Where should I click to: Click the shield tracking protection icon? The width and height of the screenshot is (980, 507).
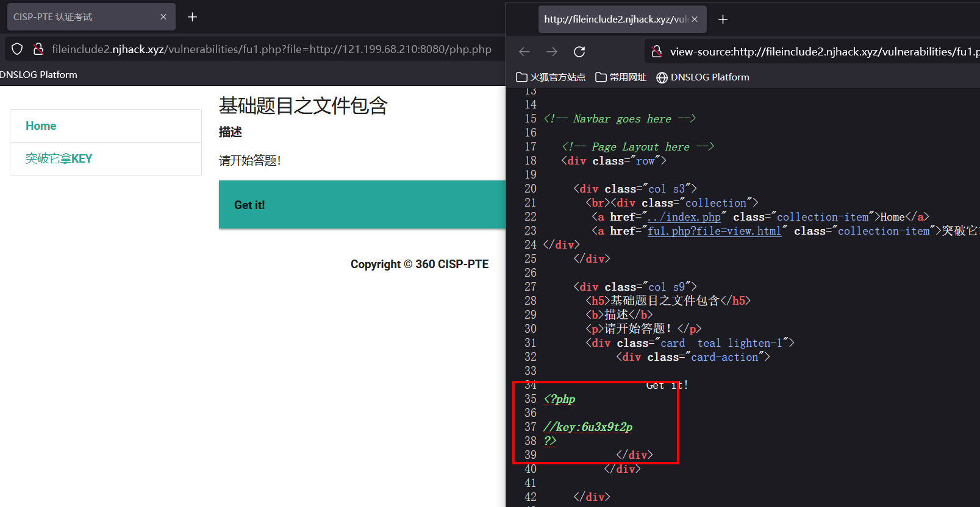17,49
